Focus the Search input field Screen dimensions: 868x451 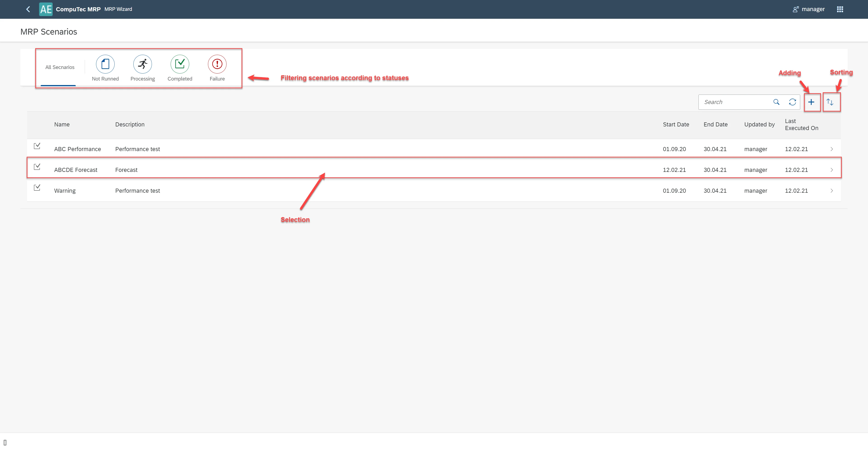735,102
